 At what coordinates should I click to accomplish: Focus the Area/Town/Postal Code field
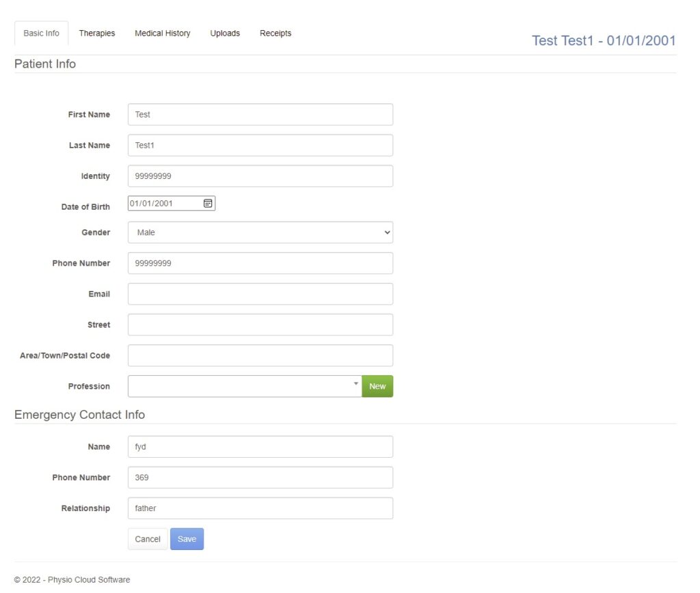pyautogui.click(x=260, y=356)
